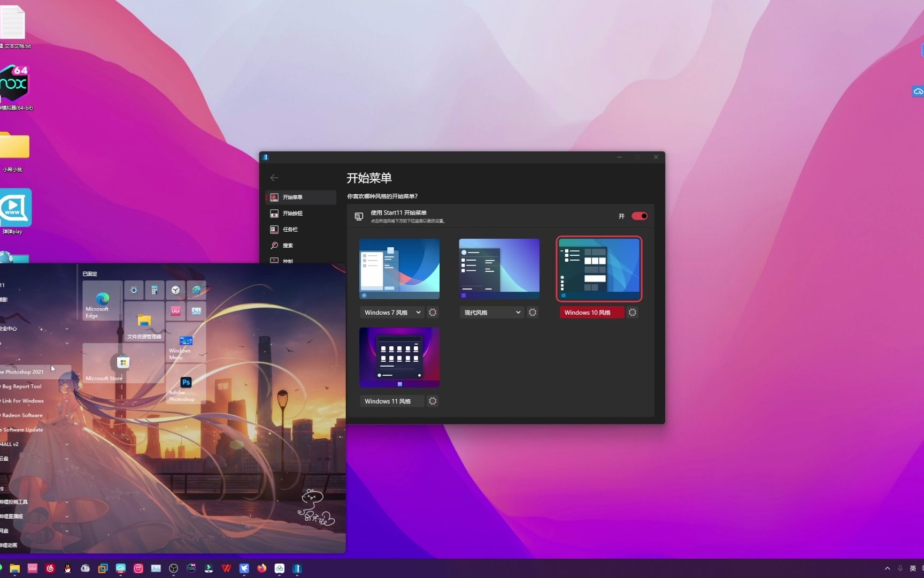924x578 pixels.
Task: Select the 文本文档.txt desktop file
Action: click(14, 27)
